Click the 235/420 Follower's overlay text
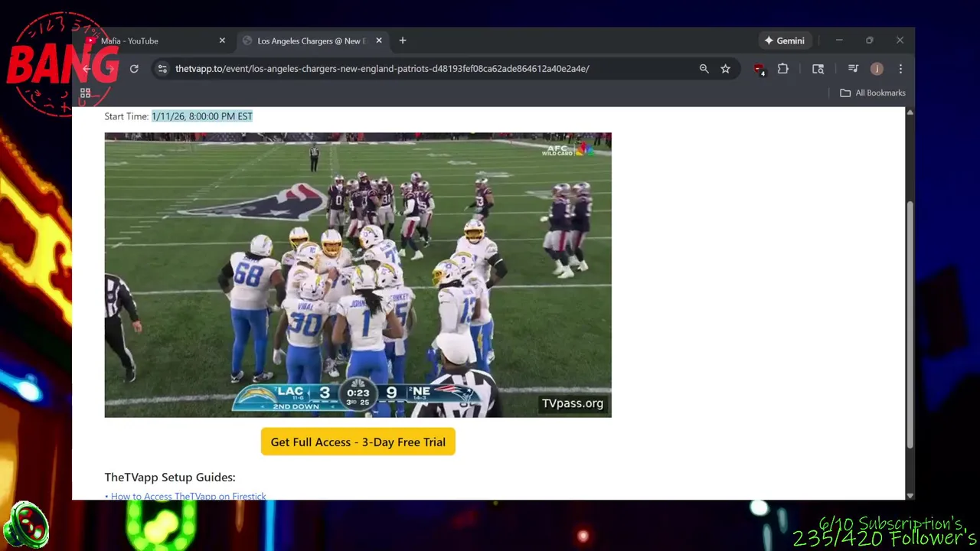 pyautogui.click(x=884, y=540)
